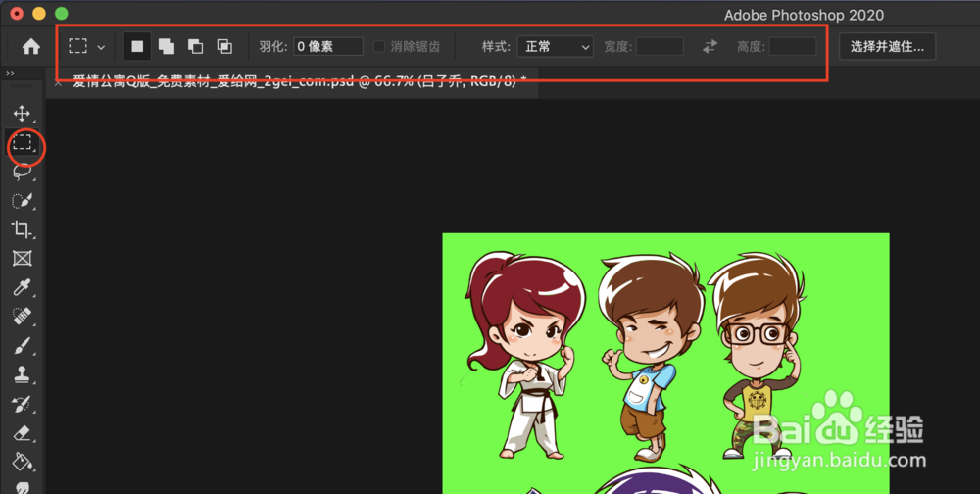980x494 pixels.
Task: Select the Crop tool
Action: pos(22,229)
